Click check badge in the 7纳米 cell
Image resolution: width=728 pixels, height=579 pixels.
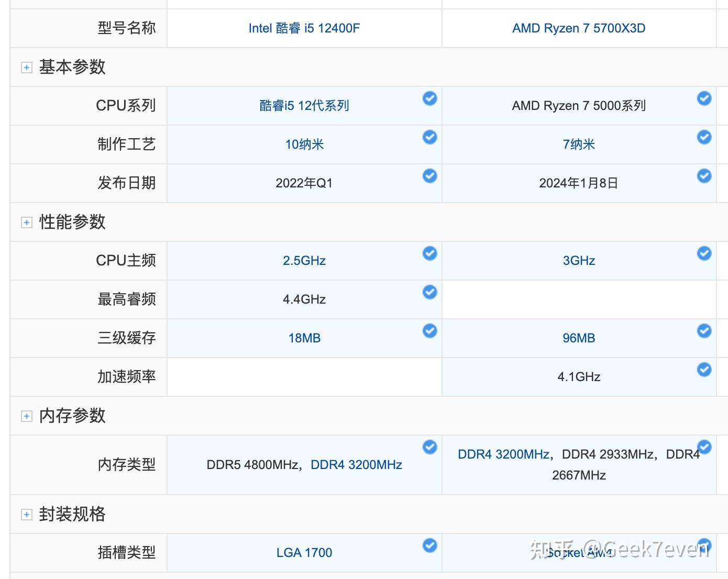[704, 137]
